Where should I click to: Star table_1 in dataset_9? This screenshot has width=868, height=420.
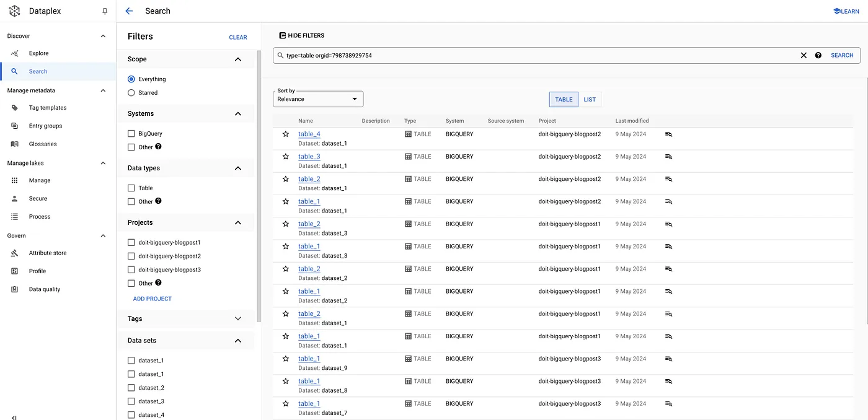[286, 359]
